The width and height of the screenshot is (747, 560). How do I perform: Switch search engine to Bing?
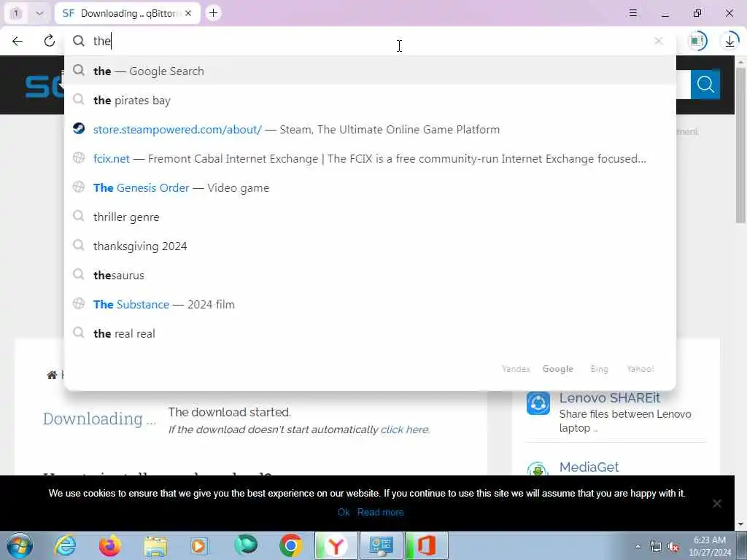[600, 369]
